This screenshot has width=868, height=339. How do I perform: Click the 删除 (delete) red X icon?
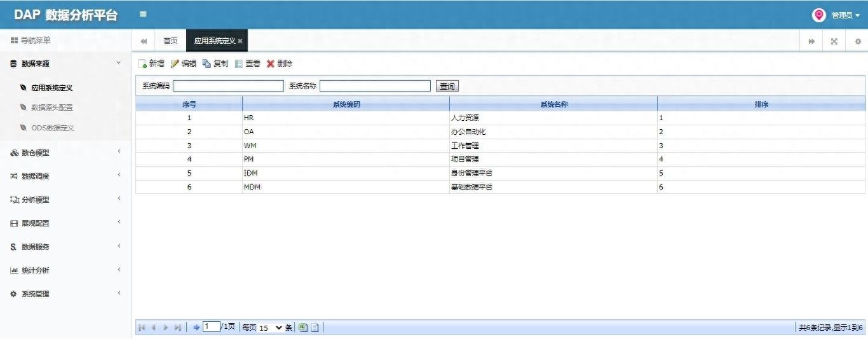pos(271,64)
